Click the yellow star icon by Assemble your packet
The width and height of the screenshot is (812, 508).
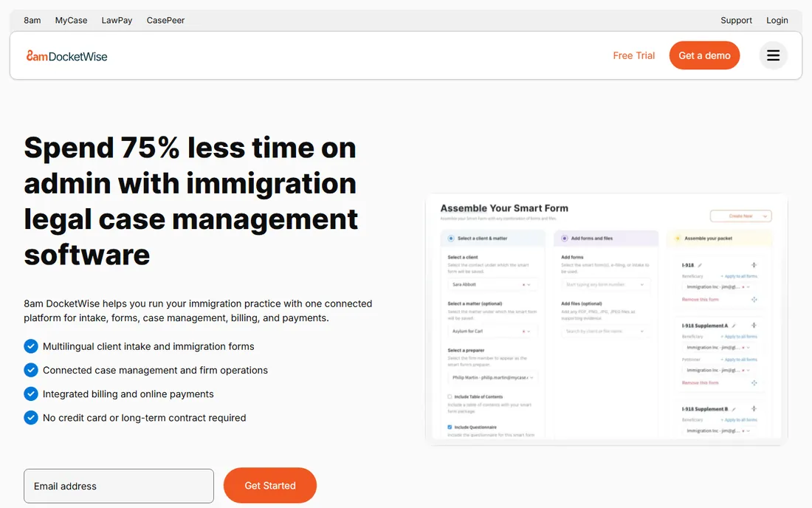(678, 238)
